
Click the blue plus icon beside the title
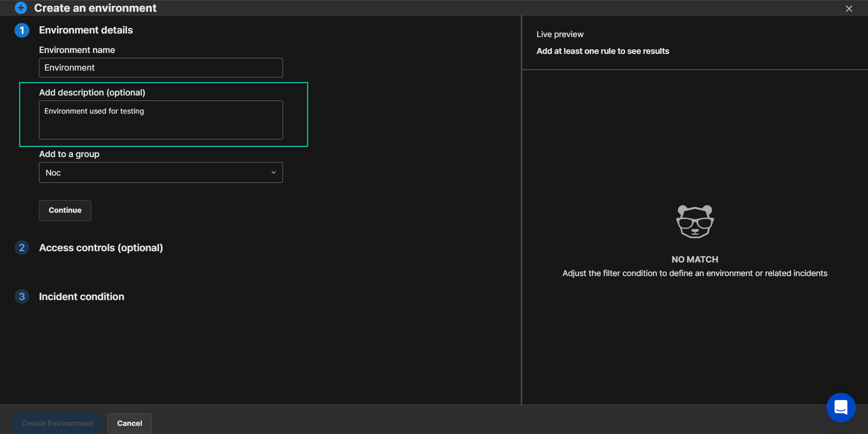pyautogui.click(x=21, y=8)
